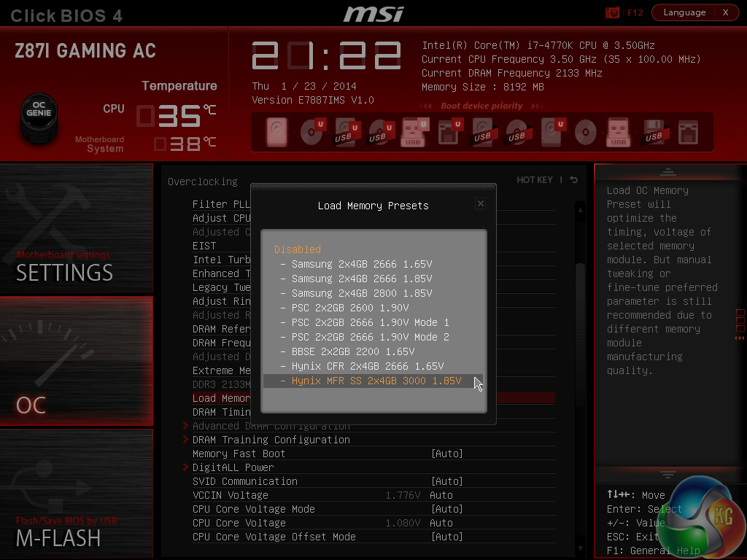Select last network boot device icon
Screen dimensions: 747x560
coord(689,132)
